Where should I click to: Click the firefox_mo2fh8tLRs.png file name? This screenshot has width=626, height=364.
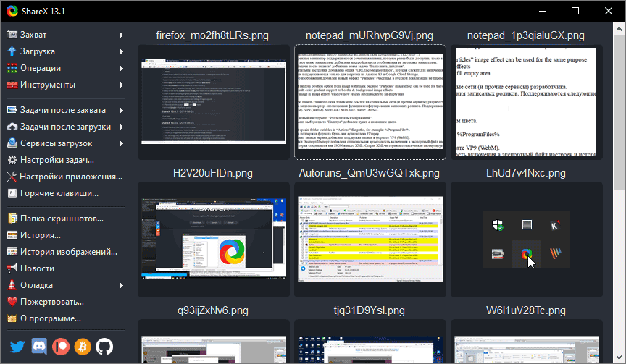[x=212, y=35]
